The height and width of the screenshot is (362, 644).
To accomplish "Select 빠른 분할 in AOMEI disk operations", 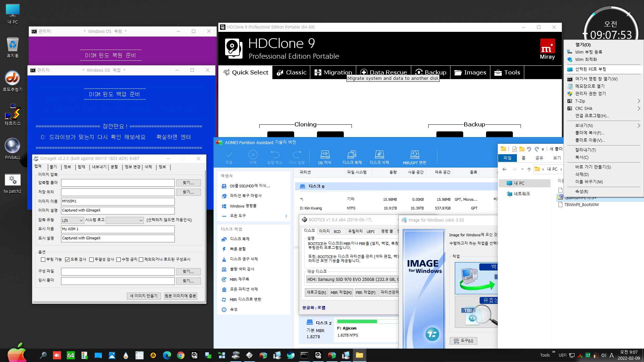I will (238, 249).
